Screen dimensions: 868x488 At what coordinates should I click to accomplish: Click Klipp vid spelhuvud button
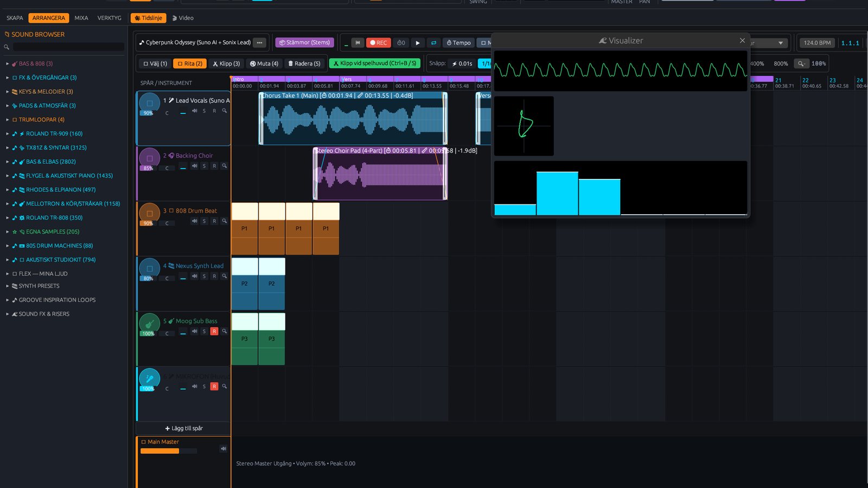(x=375, y=63)
